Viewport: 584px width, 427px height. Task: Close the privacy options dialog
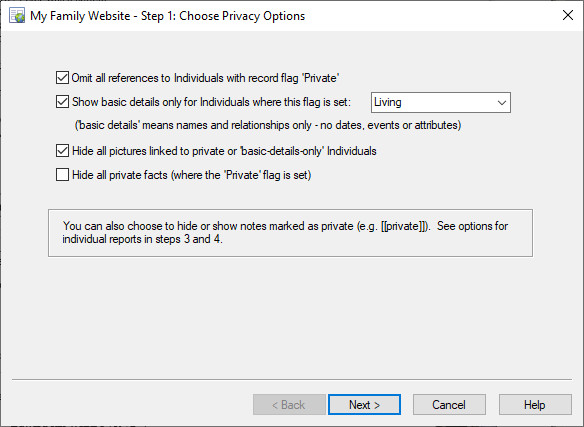tap(568, 15)
